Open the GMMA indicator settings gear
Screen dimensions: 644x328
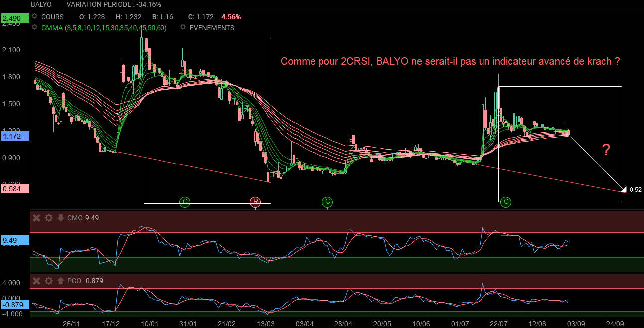pyautogui.click(x=34, y=28)
